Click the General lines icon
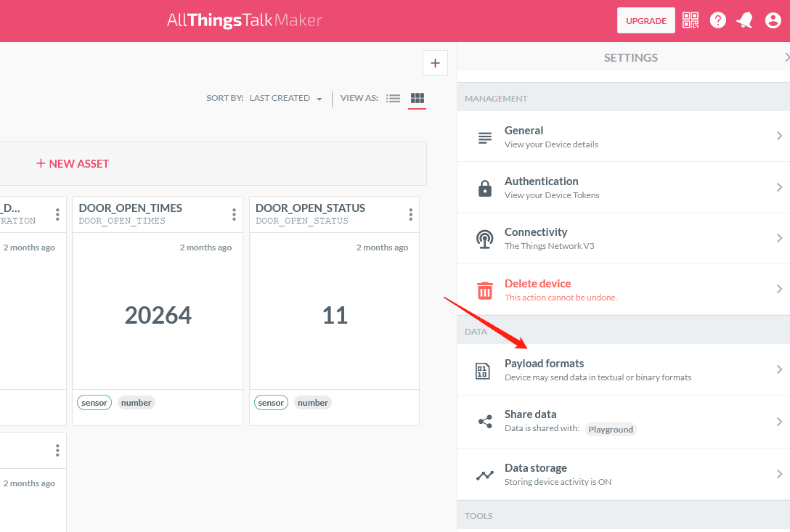The image size is (790, 532). point(485,137)
